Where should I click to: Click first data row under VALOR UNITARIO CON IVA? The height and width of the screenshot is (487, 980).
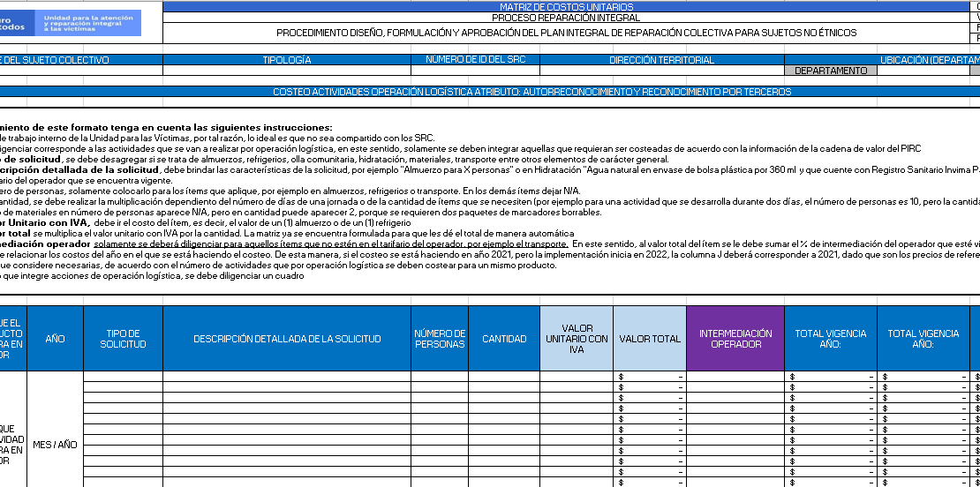[577, 377]
